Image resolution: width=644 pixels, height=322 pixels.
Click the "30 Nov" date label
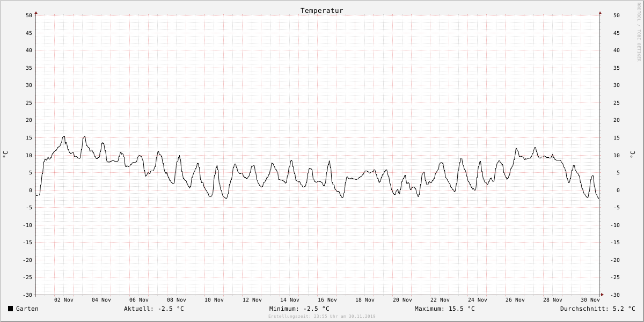pos(590,300)
